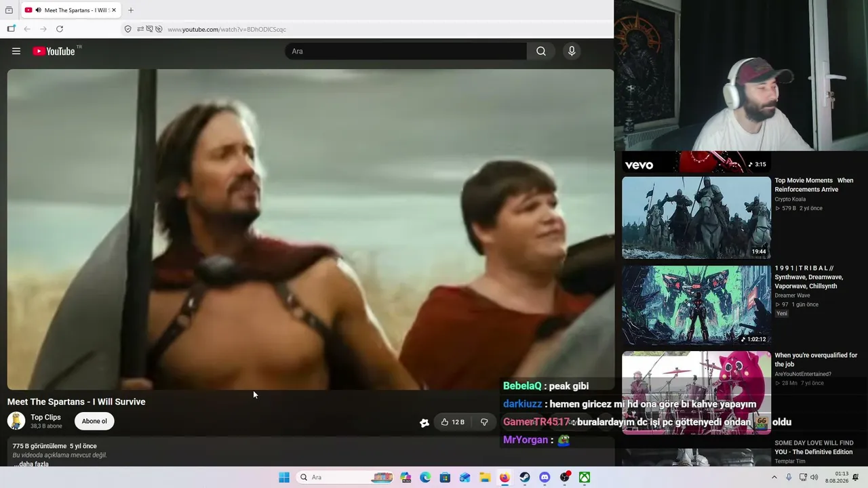Mute the tab via its speaker icon
868x488 pixels.
tap(38, 10)
